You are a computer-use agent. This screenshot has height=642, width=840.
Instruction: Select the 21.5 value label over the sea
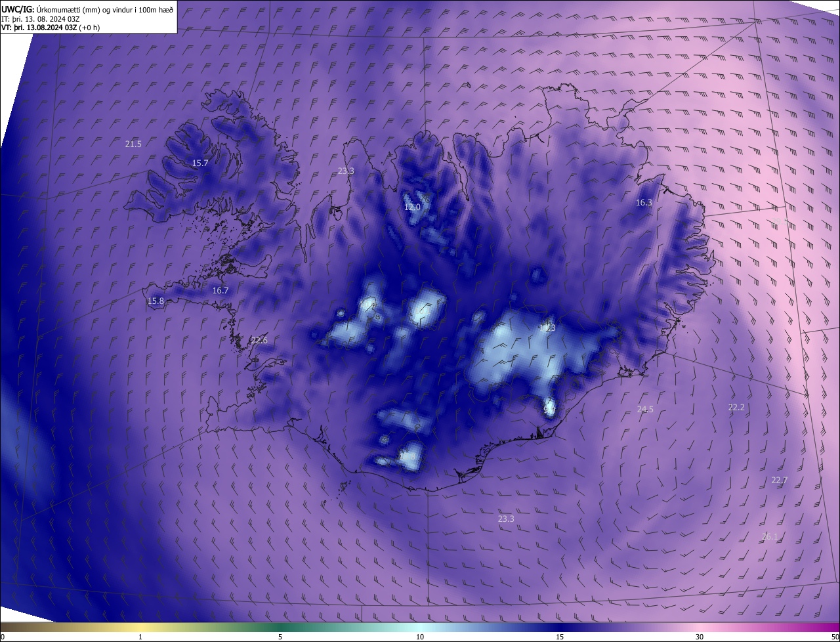pyautogui.click(x=133, y=144)
